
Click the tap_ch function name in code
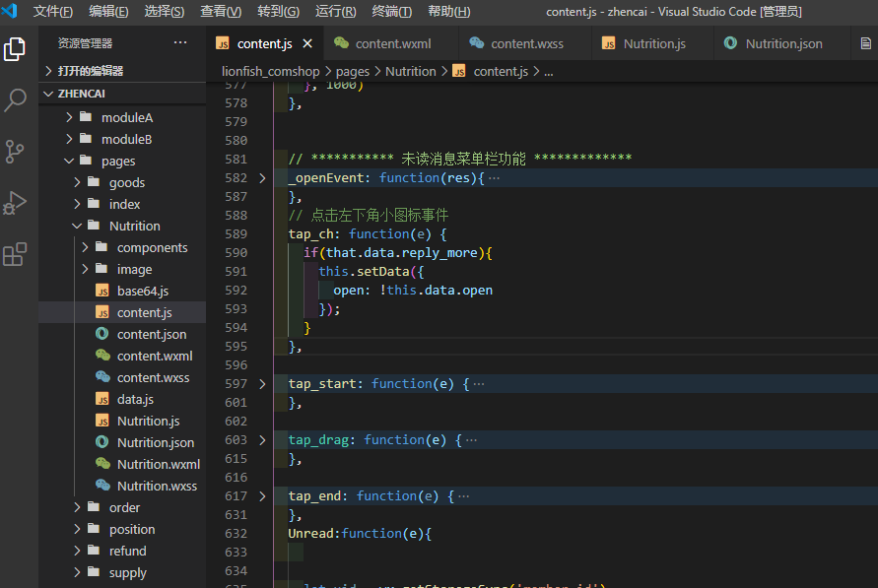coord(310,233)
